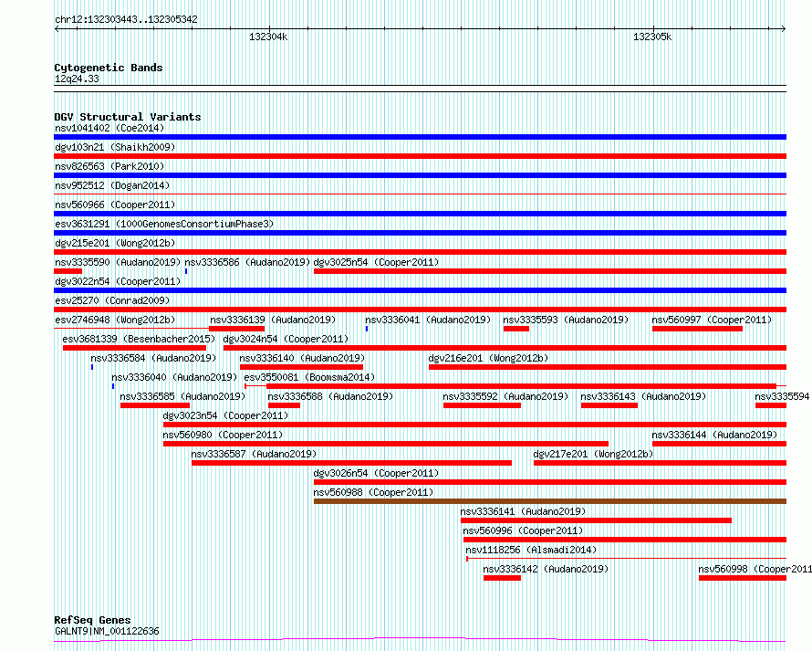
Task: Open the dgv3025n54 (Cooper2011) label
Action: (x=376, y=262)
